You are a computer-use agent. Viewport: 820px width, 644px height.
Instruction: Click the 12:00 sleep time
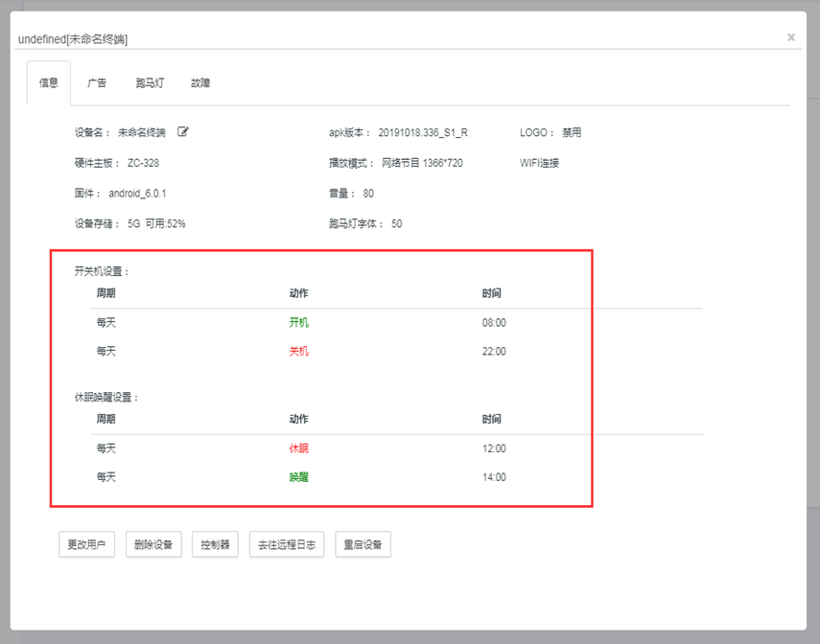(x=494, y=448)
